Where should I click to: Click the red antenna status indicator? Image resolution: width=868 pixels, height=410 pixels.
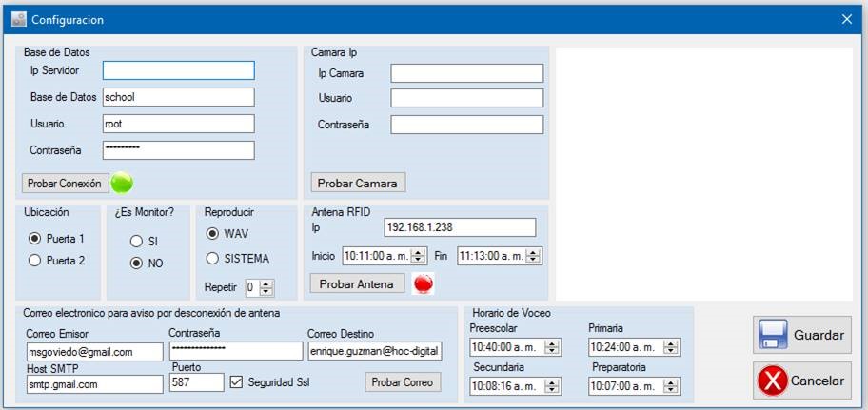click(x=424, y=283)
